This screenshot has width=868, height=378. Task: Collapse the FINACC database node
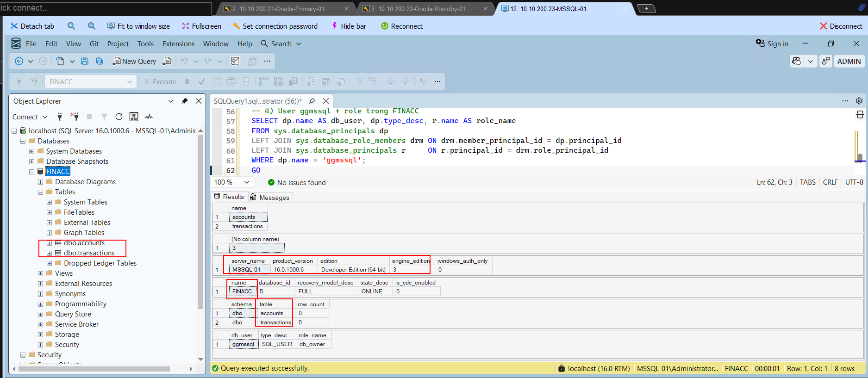(x=31, y=172)
